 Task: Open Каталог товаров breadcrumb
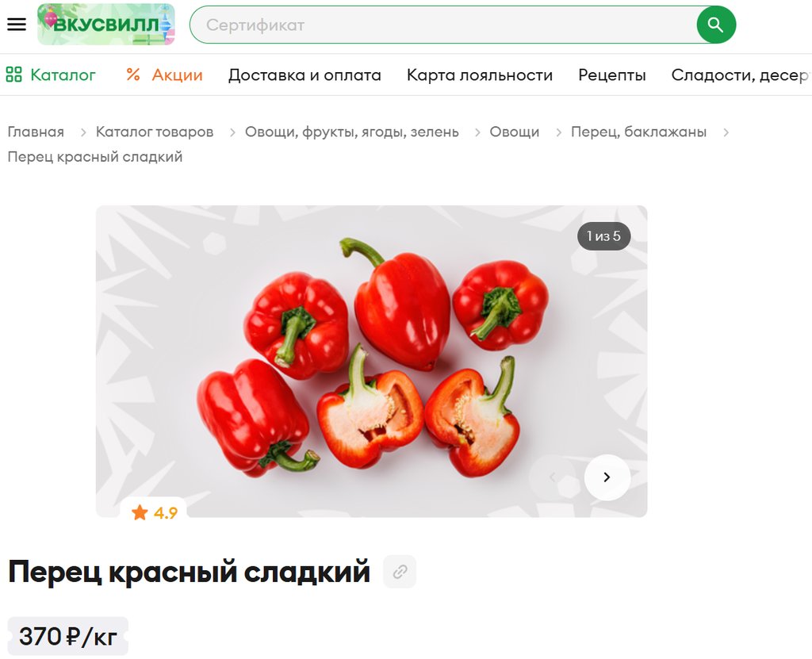pos(155,132)
